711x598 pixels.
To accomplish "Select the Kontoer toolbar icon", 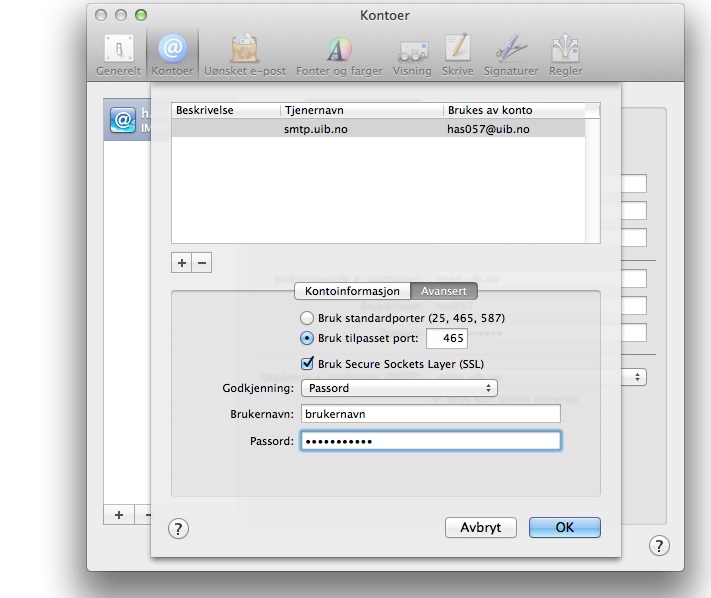I will pyautogui.click(x=172, y=54).
